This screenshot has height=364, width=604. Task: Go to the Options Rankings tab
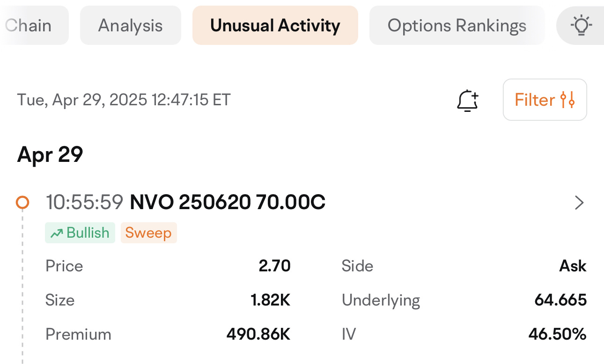pos(457,25)
